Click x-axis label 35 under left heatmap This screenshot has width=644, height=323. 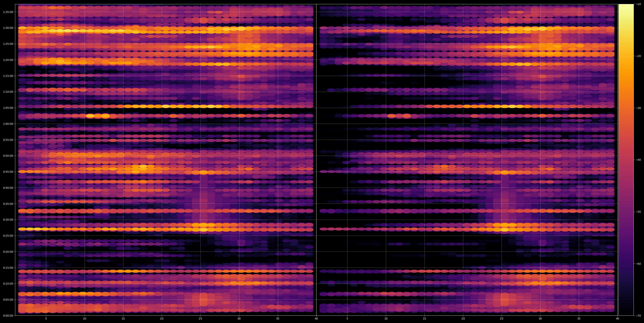click(x=278, y=319)
